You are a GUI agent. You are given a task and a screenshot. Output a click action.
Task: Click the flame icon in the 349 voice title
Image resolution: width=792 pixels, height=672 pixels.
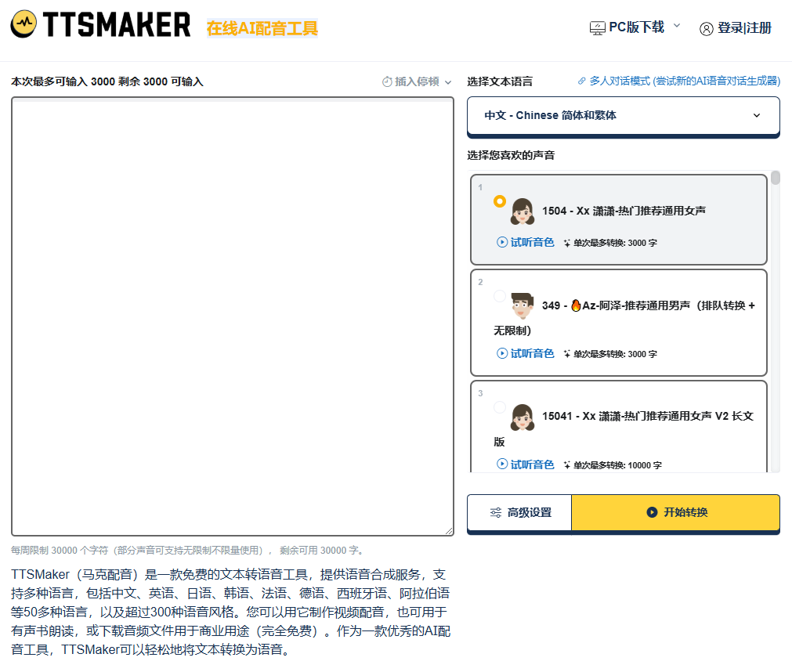click(576, 305)
